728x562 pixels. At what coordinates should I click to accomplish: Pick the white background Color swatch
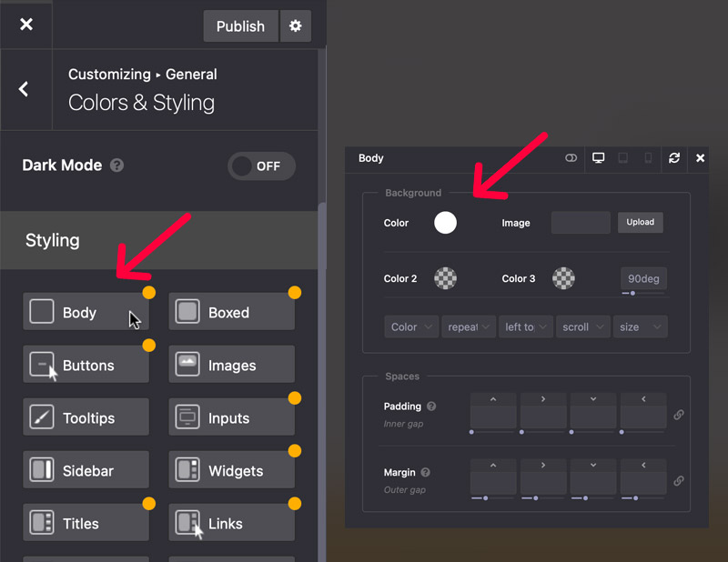(445, 223)
